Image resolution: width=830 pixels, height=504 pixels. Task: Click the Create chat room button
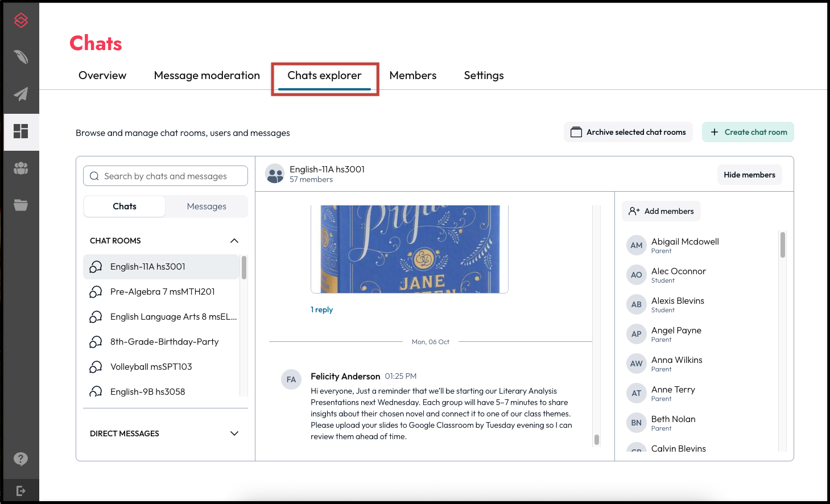pyautogui.click(x=748, y=132)
